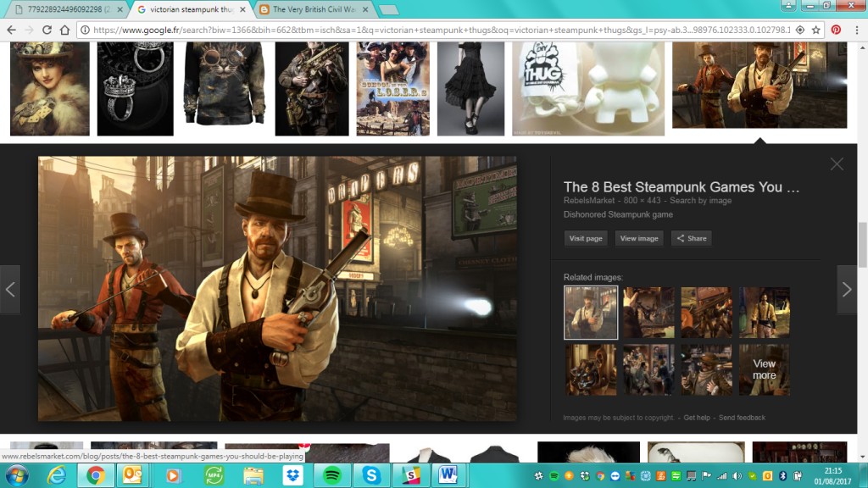Click the Action Center flag tray icon
This screenshot has height=488, width=868.
click(x=706, y=476)
